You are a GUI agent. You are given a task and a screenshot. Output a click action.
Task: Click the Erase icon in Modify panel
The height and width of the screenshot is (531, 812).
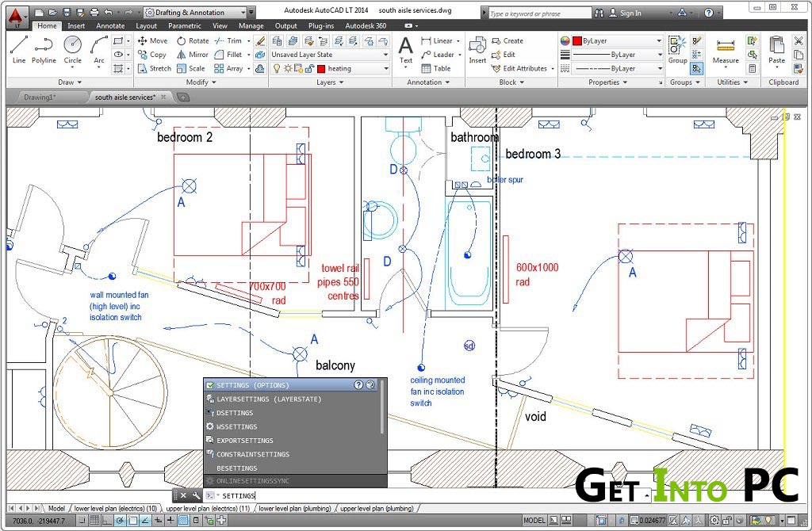point(260,40)
